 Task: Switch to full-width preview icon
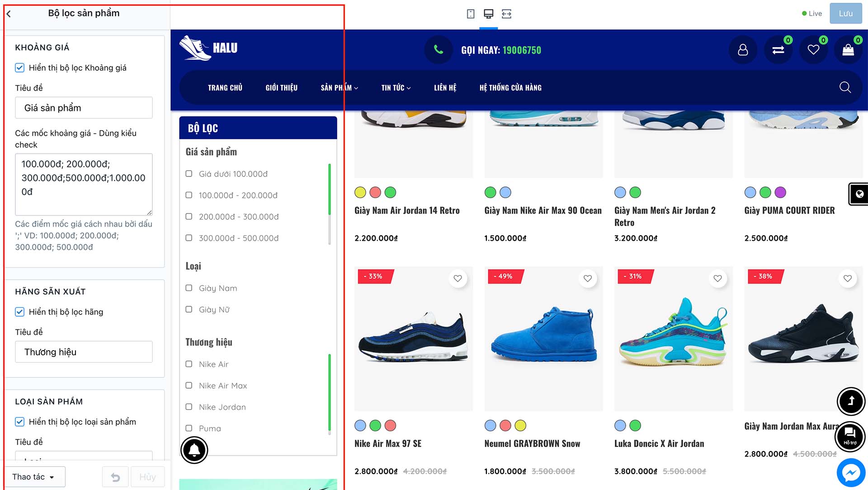(506, 14)
